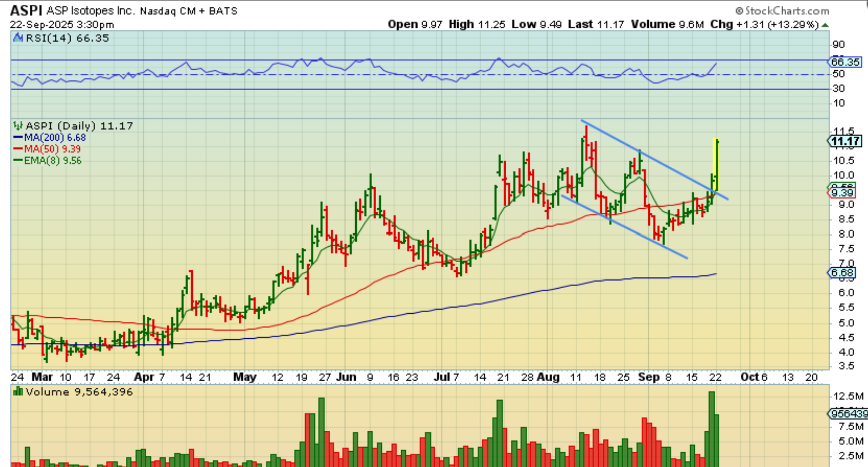Image resolution: width=868 pixels, height=467 pixels.
Task: Click the MA(200) 6.68 legend text
Action: pyautogui.click(x=55, y=138)
